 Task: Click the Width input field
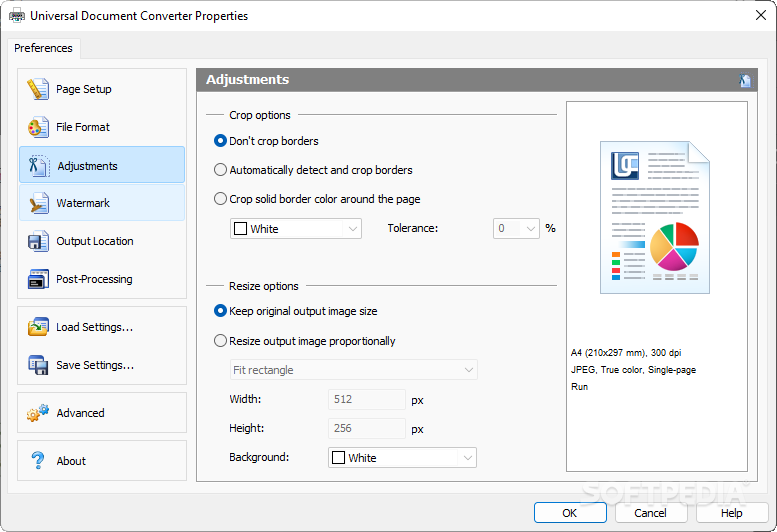(367, 399)
